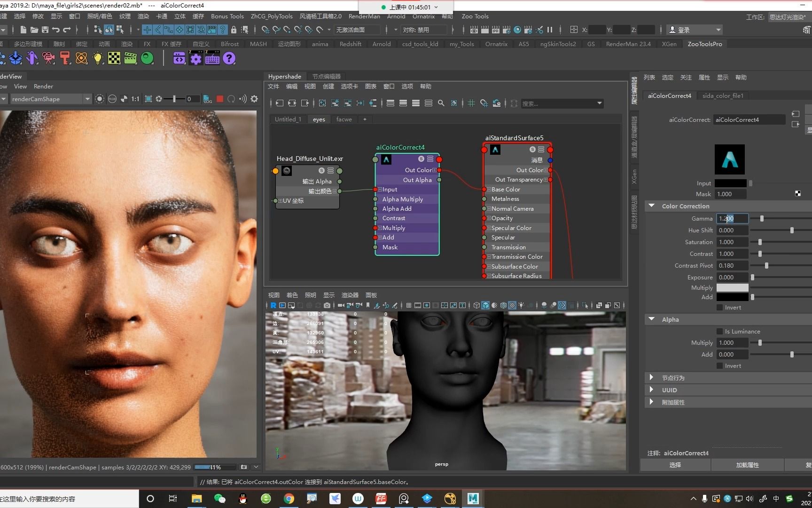Click the white Multiply color swatch
The image size is (812, 508).
pos(732,287)
